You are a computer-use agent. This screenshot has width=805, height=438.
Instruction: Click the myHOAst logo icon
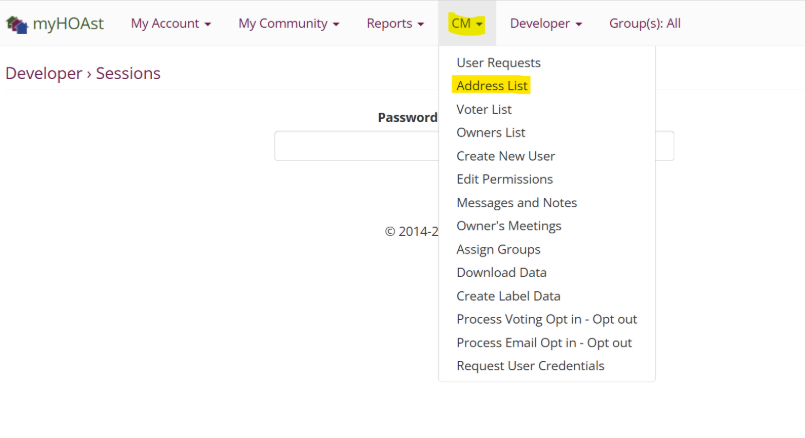coord(16,23)
